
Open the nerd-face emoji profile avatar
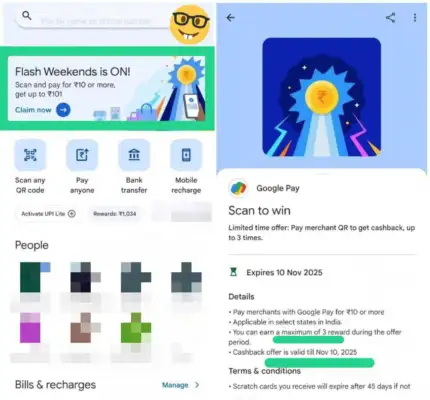click(x=190, y=25)
